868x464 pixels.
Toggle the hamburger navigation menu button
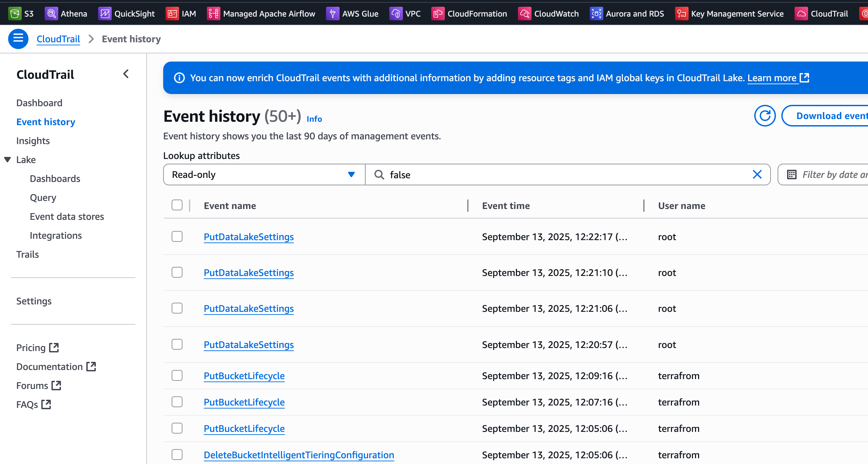[18, 39]
